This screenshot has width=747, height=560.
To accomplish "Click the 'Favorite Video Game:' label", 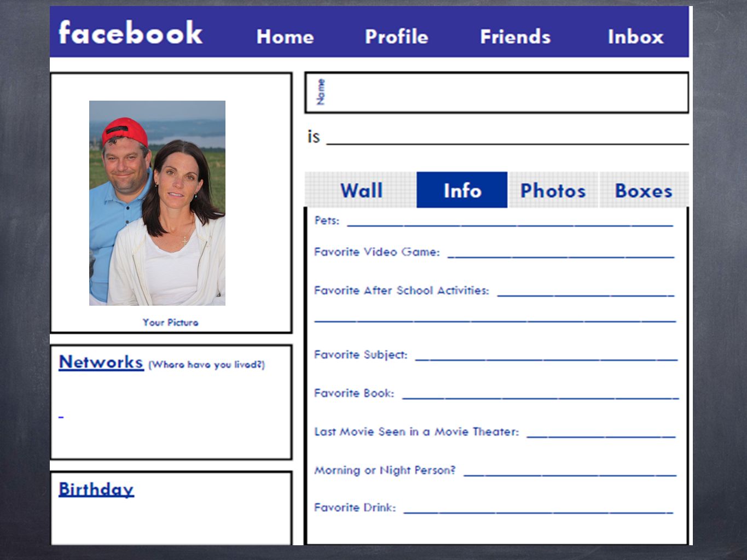I will point(377,252).
